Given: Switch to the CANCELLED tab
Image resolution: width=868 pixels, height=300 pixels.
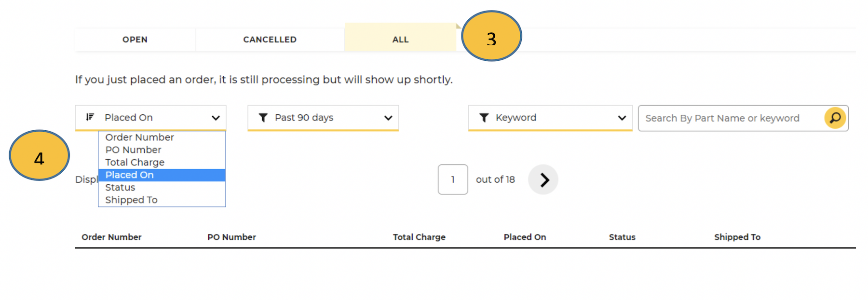Looking at the screenshot, I should tap(270, 40).
